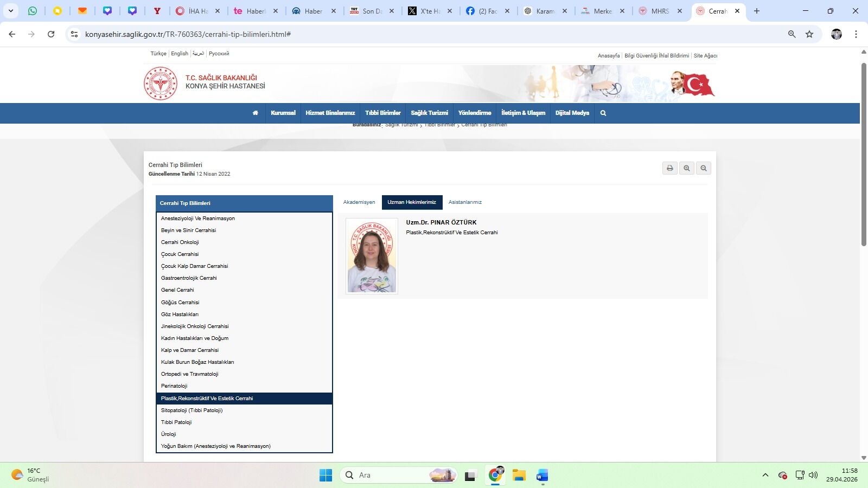Image resolution: width=868 pixels, height=488 pixels.
Task: Switch language to Русский
Action: pyautogui.click(x=219, y=54)
